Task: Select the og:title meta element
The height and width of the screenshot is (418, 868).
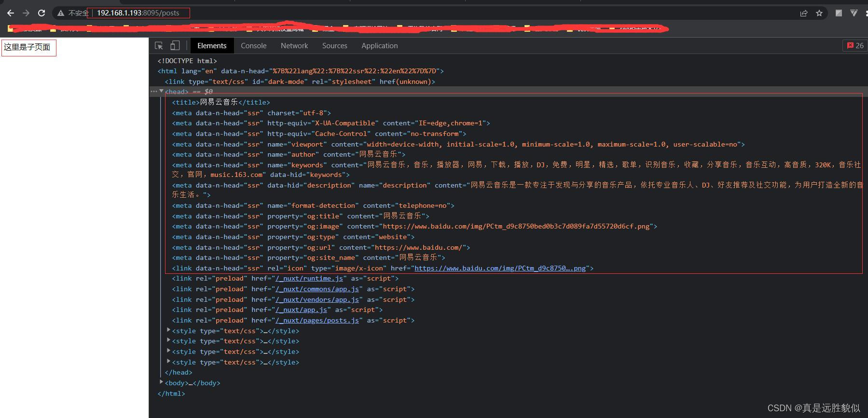Action: (x=301, y=216)
